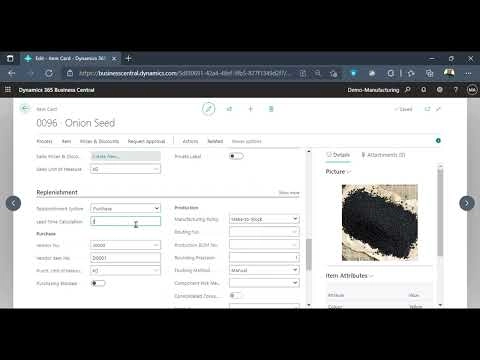Image resolution: width=480 pixels, height=360 pixels.
Task: Click Show more in Replenishment section
Action: point(289,193)
